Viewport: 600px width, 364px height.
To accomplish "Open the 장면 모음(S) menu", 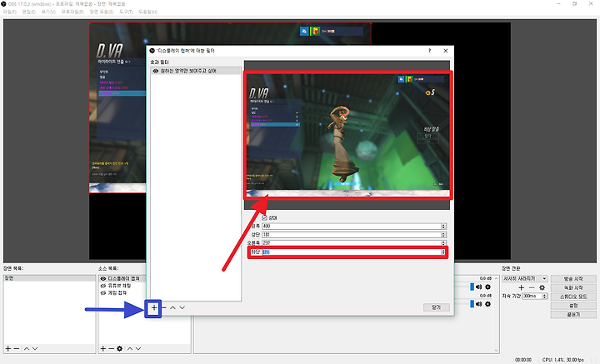I will tap(102, 12).
